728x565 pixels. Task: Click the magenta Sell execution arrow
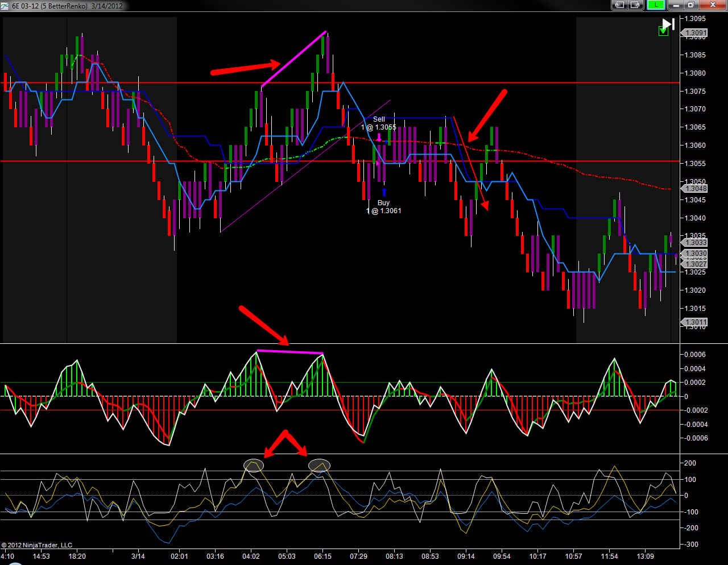click(x=379, y=137)
